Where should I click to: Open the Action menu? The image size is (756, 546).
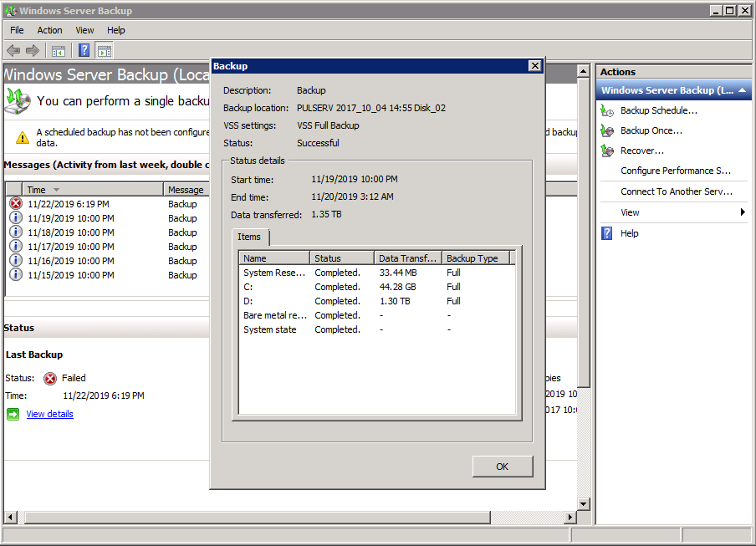point(49,30)
